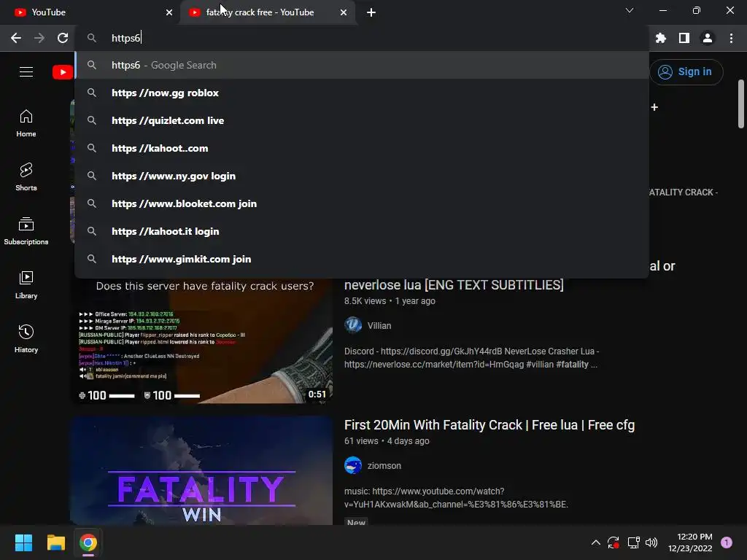The height and width of the screenshot is (560, 747).
Task: Close the fatality crack free tab
Action: click(344, 12)
